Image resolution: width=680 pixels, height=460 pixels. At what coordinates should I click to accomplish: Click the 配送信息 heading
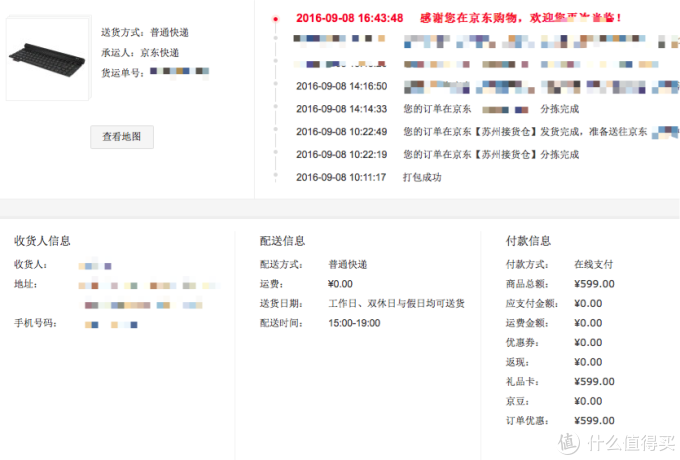pos(282,241)
